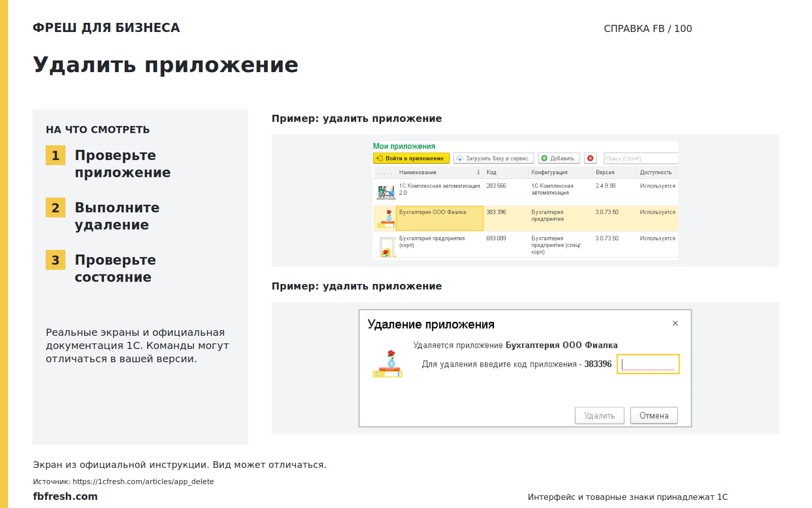Screen dimensions: 812x508
Task: Click icon of Бухгалтерия предприятия (корп) row
Action: pos(387,247)
